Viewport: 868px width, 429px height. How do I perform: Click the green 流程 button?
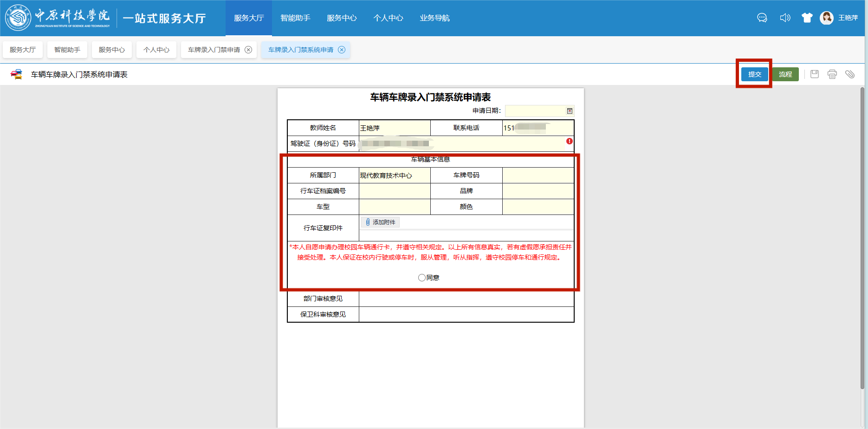(x=785, y=74)
